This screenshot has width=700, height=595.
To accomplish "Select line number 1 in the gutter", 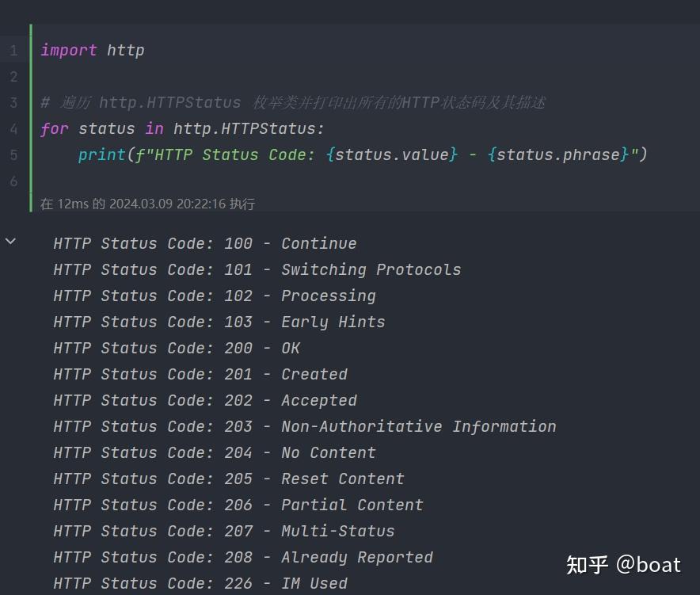I will point(13,49).
